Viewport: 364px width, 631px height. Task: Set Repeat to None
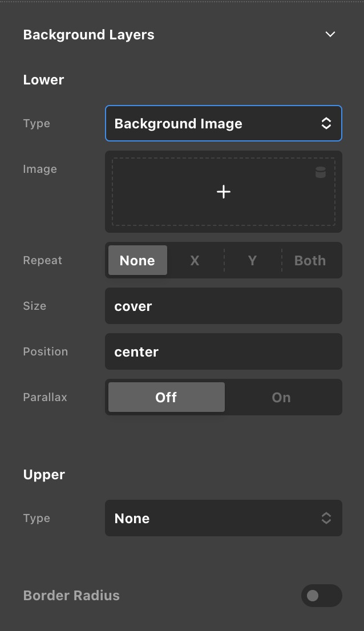pyautogui.click(x=137, y=260)
